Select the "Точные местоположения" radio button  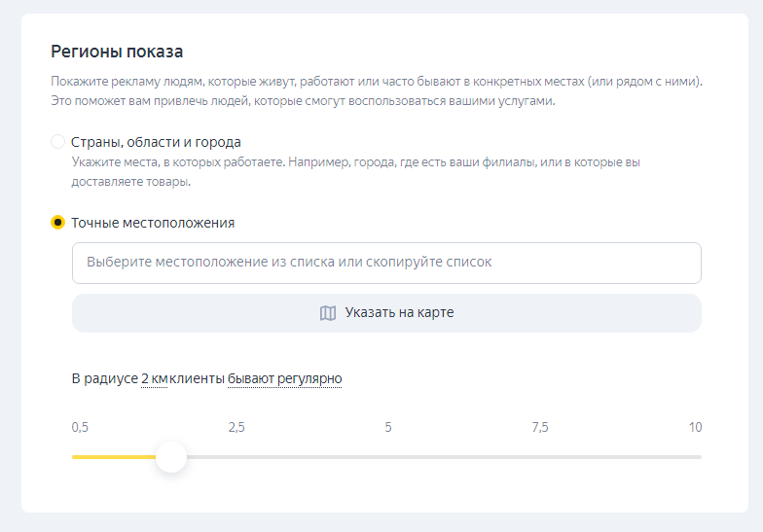point(57,223)
